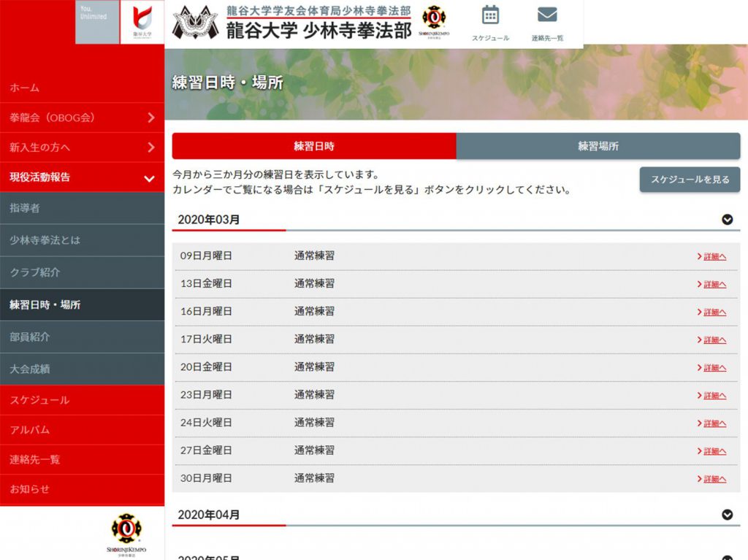Open 詳細へ link for 16日月曜日
Viewport: 748px width, 560px height.
[x=711, y=312]
